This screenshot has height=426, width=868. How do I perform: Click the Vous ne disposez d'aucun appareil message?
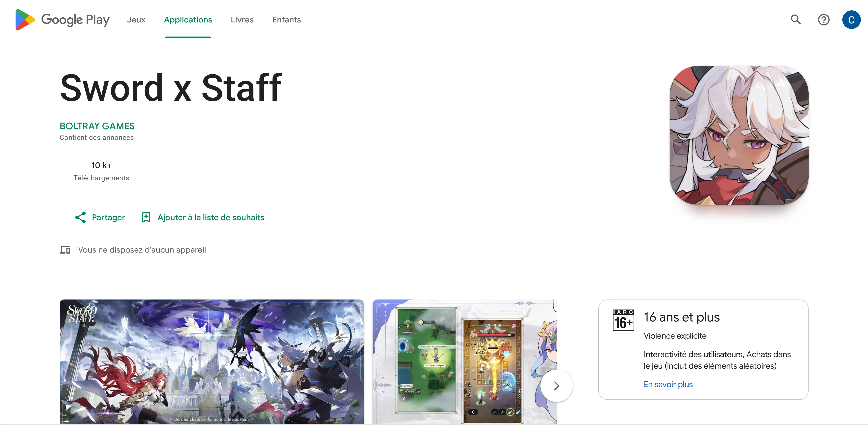coord(142,250)
